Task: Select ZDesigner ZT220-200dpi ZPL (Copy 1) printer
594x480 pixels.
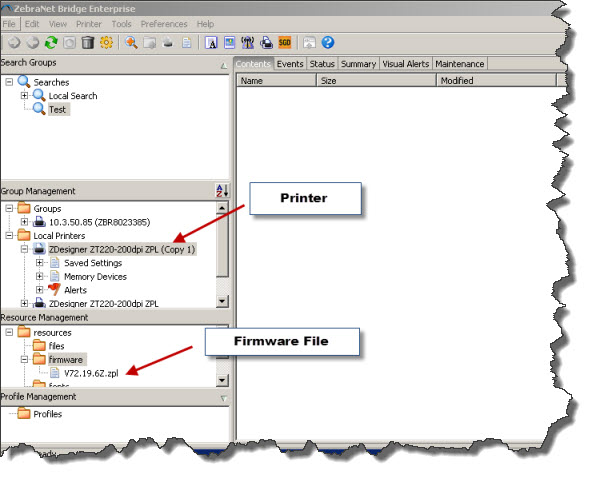Action: pos(122,249)
